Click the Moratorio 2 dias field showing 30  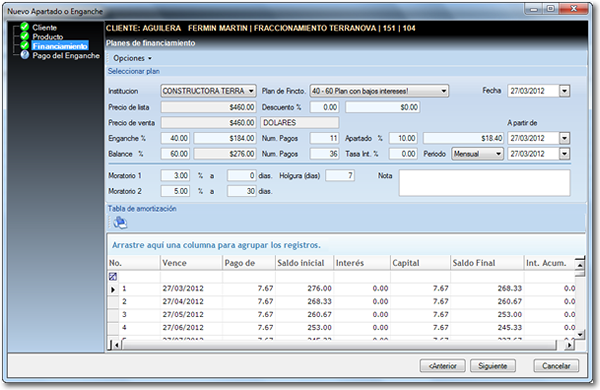click(241, 191)
